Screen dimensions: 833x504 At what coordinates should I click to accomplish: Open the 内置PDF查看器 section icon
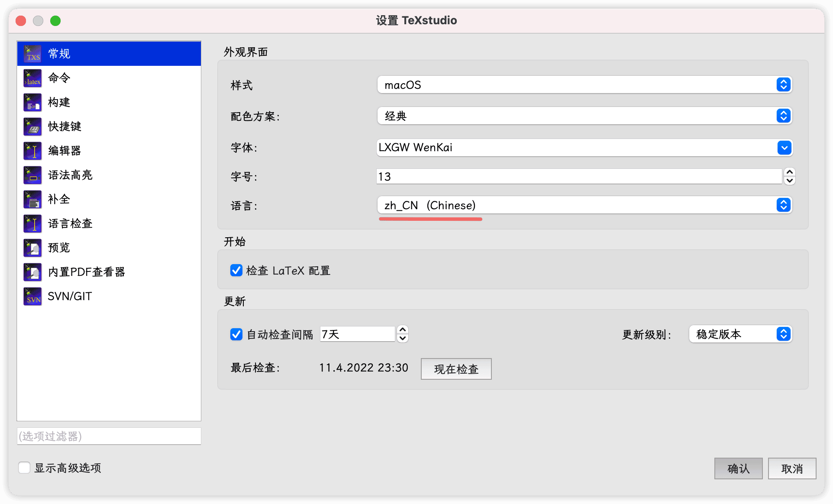32,272
